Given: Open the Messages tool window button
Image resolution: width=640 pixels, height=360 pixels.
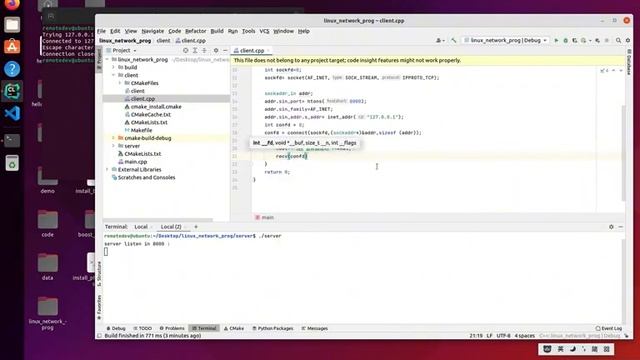Looking at the screenshot, I should (314, 328).
